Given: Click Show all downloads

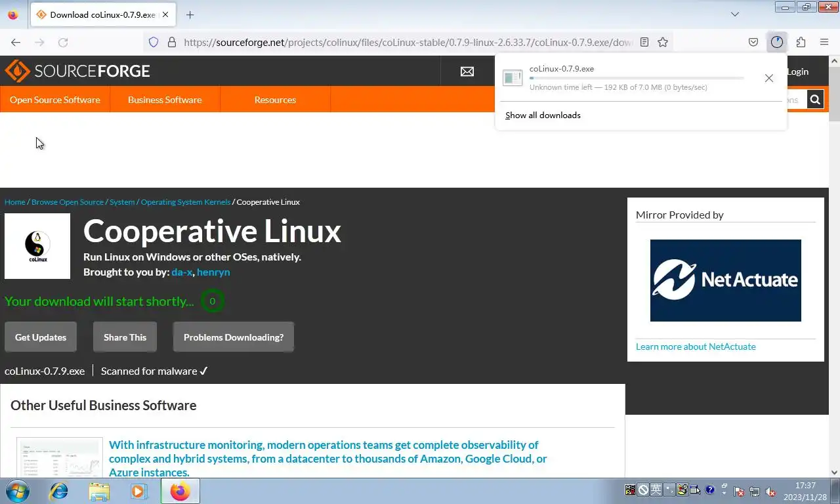Looking at the screenshot, I should pyautogui.click(x=543, y=115).
